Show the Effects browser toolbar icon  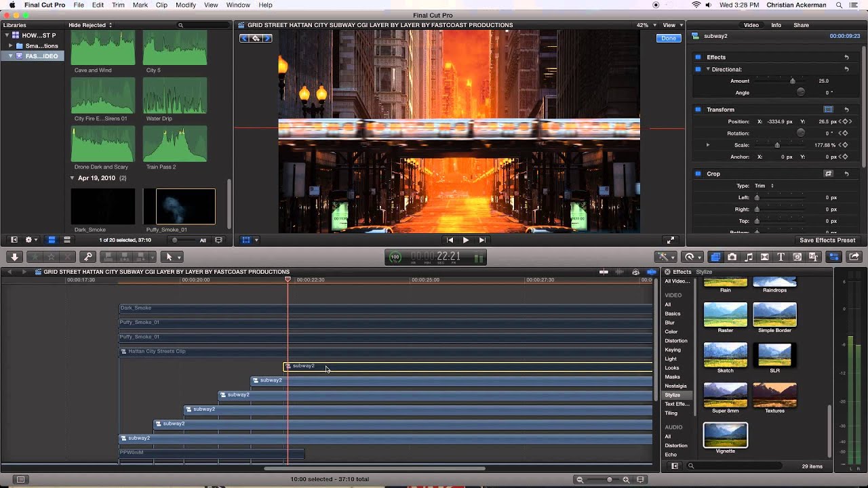[715, 257]
